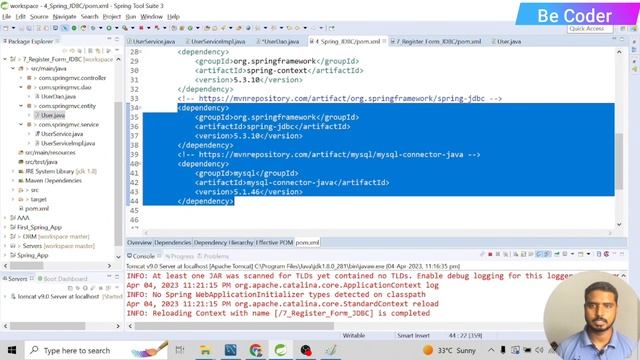
Task: Toggle code folding at line 40
Action: coord(140,164)
